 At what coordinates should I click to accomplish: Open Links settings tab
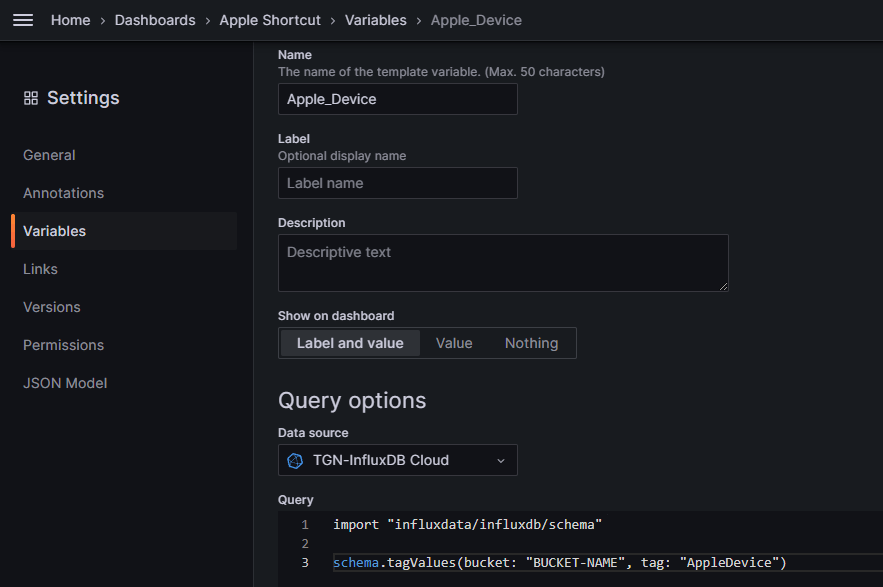40,269
